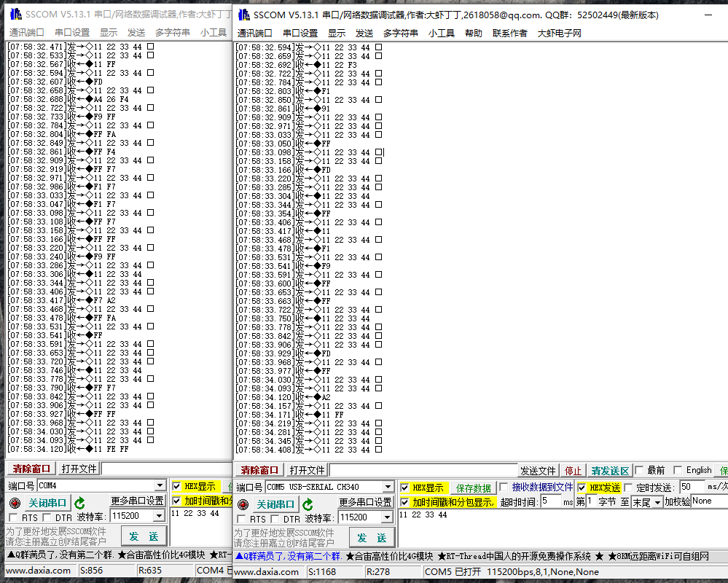Click the red port status indicator in COM4 window
The image size is (728, 583).
tap(15, 503)
